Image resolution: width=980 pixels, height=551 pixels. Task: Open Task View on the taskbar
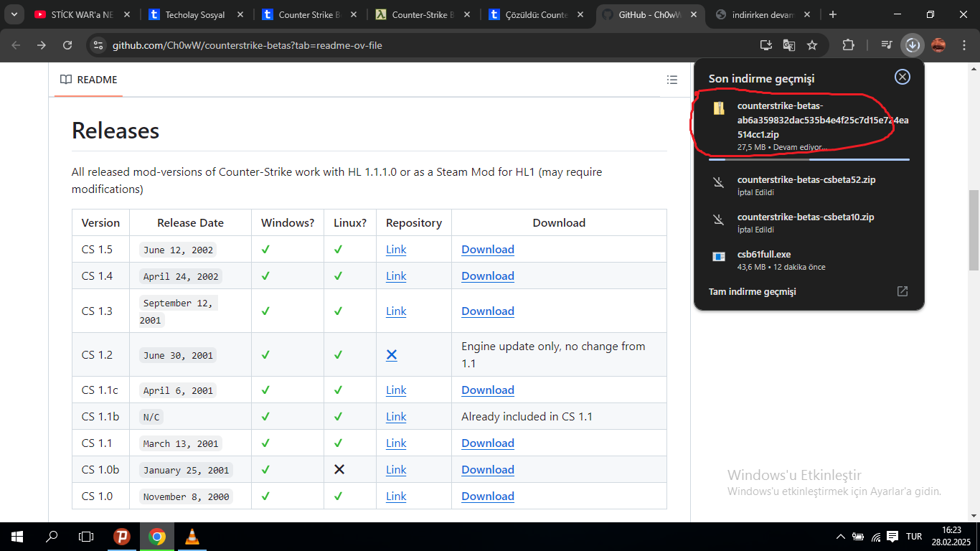86,537
